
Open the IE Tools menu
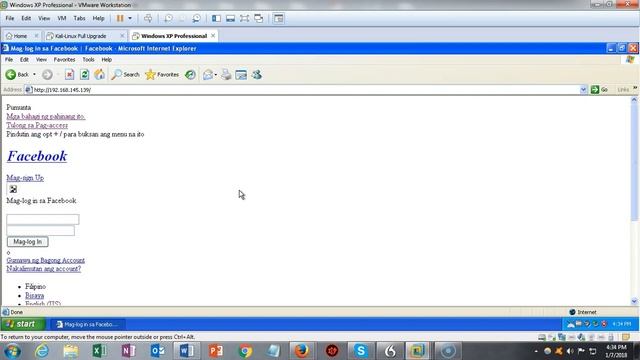88,60
